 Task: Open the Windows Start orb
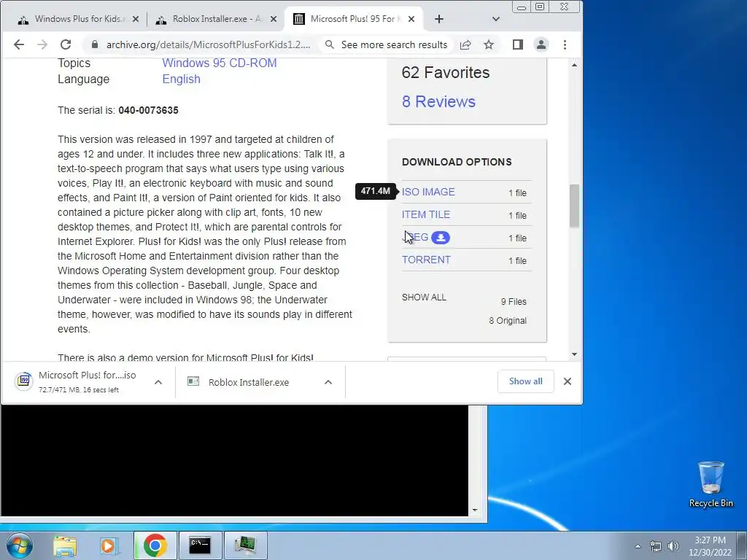[20, 545]
